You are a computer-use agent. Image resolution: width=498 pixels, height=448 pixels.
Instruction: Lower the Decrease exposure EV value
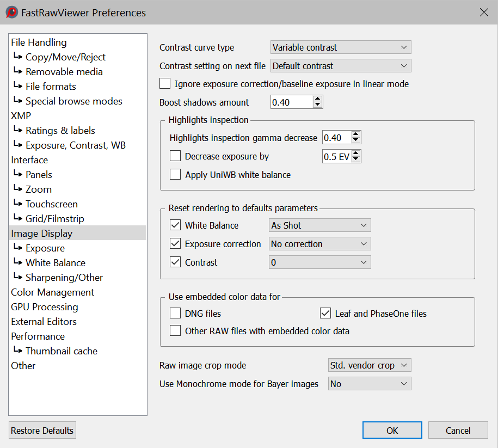click(356, 159)
